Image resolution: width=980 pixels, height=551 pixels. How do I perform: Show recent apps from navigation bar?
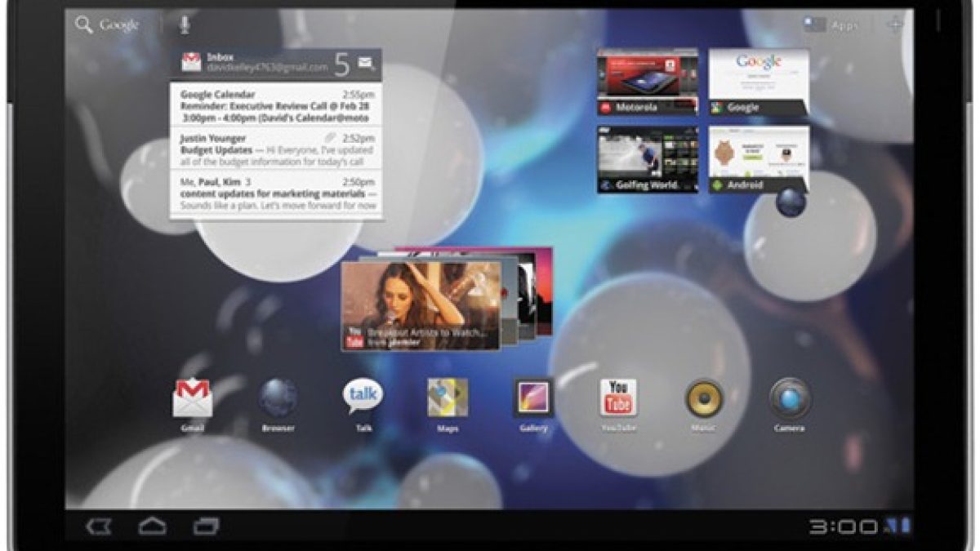click(x=206, y=527)
